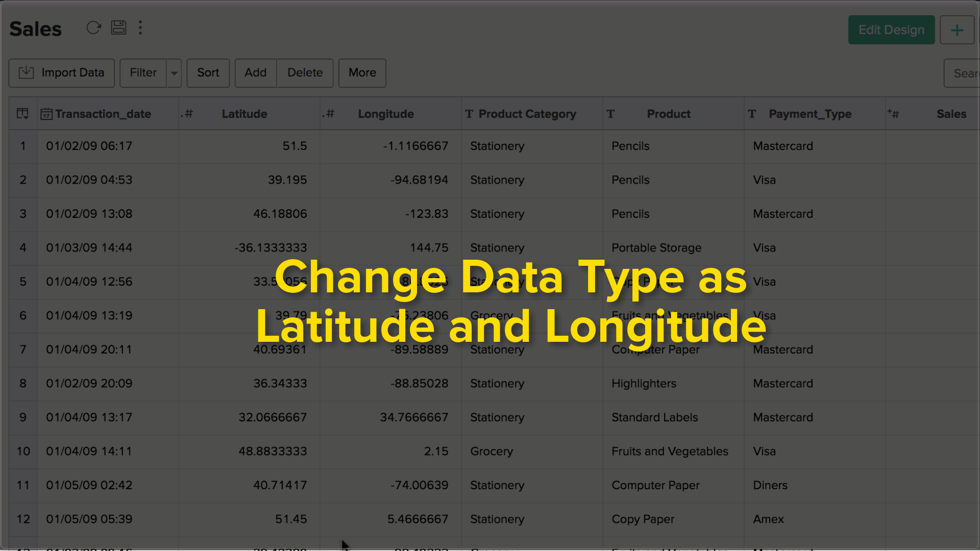Viewport: 980px width, 551px height.
Task: Expand the Sort options dropdown
Action: coord(208,72)
